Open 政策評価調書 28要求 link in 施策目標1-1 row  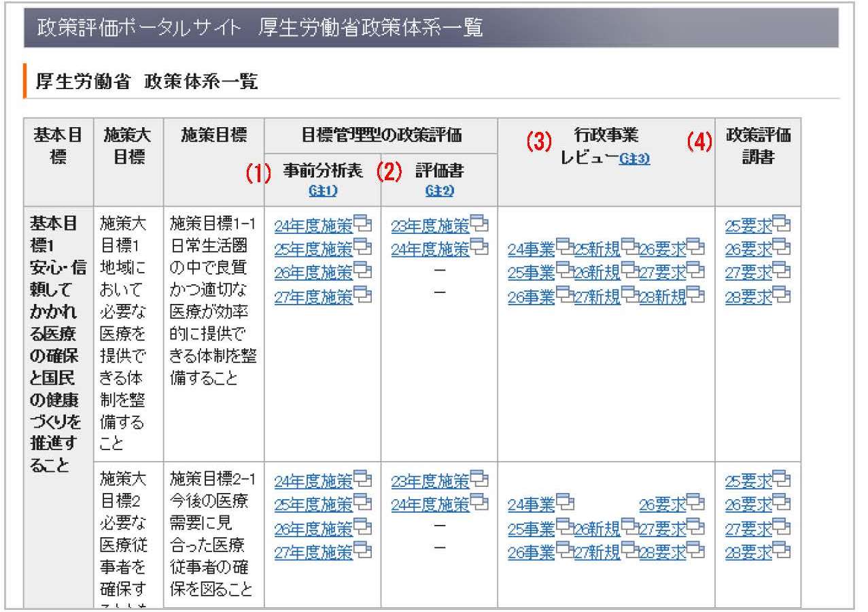[x=750, y=296]
